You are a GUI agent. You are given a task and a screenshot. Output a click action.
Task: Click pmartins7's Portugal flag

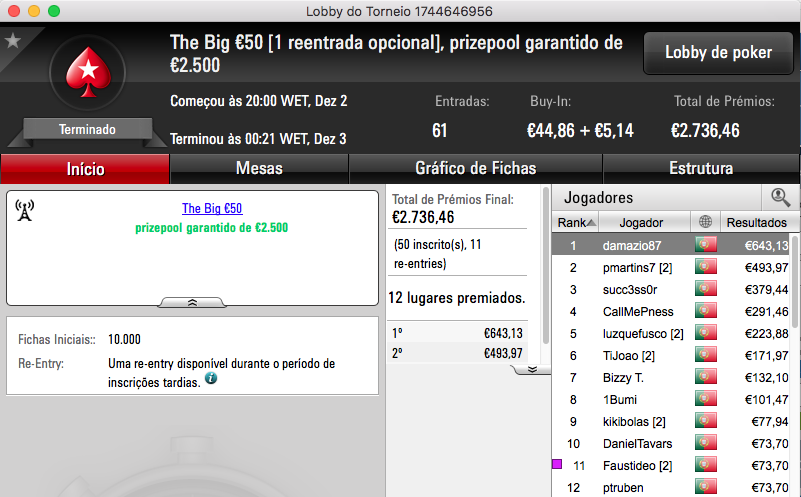click(x=705, y=267)
